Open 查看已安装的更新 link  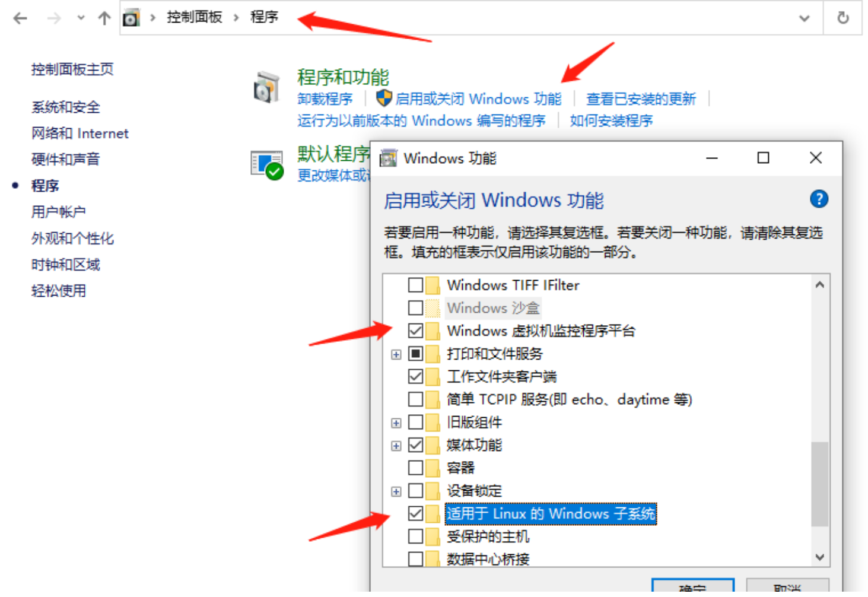(x=641, y=99)
